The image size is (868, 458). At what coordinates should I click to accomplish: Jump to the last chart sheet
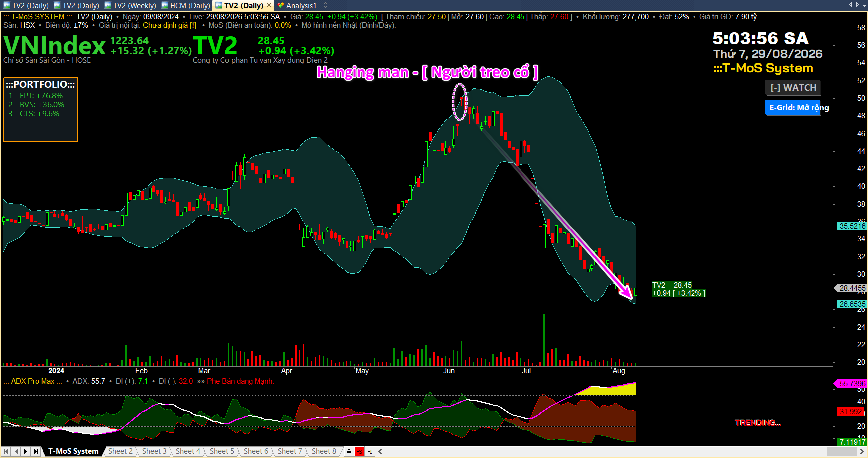pyautogui.click(x=35, y=451)
